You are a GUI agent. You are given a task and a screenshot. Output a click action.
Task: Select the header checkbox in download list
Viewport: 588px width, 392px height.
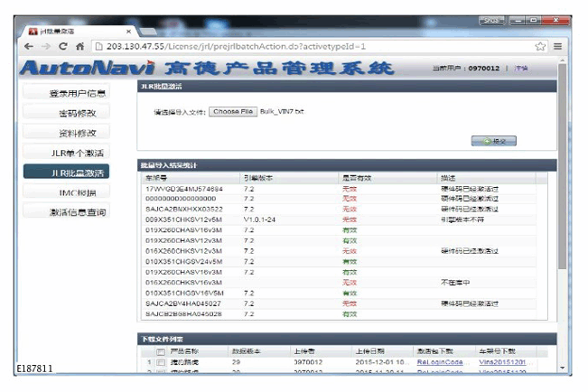point(161,352)
